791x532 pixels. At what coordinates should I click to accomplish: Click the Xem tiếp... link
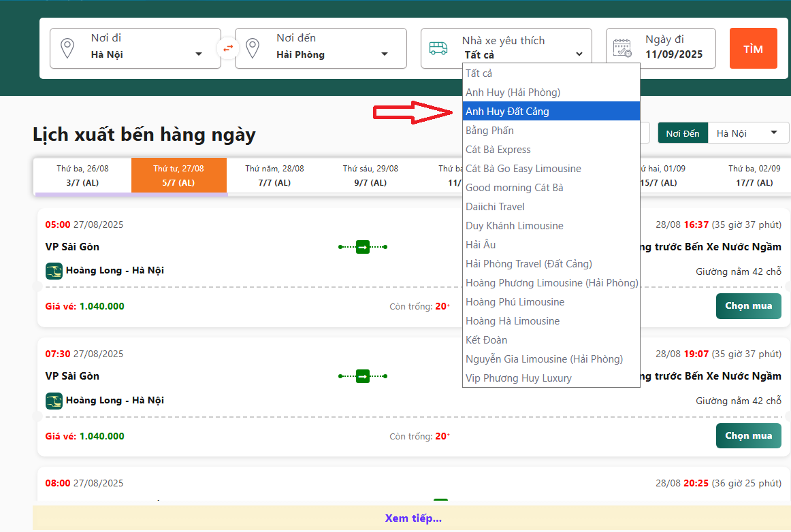point(413,518)
